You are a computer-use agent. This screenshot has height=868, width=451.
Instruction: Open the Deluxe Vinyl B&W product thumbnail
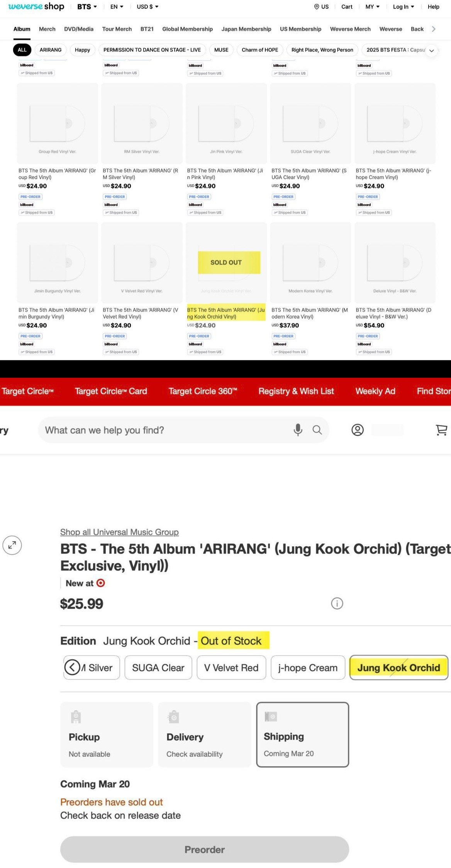395,263
